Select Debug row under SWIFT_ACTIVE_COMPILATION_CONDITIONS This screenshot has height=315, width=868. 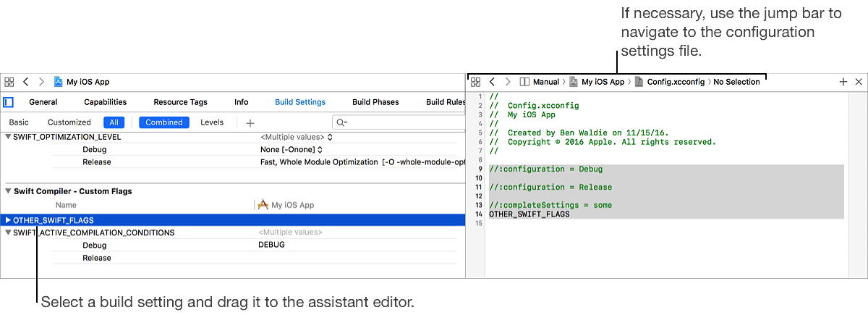pos(94,245)
